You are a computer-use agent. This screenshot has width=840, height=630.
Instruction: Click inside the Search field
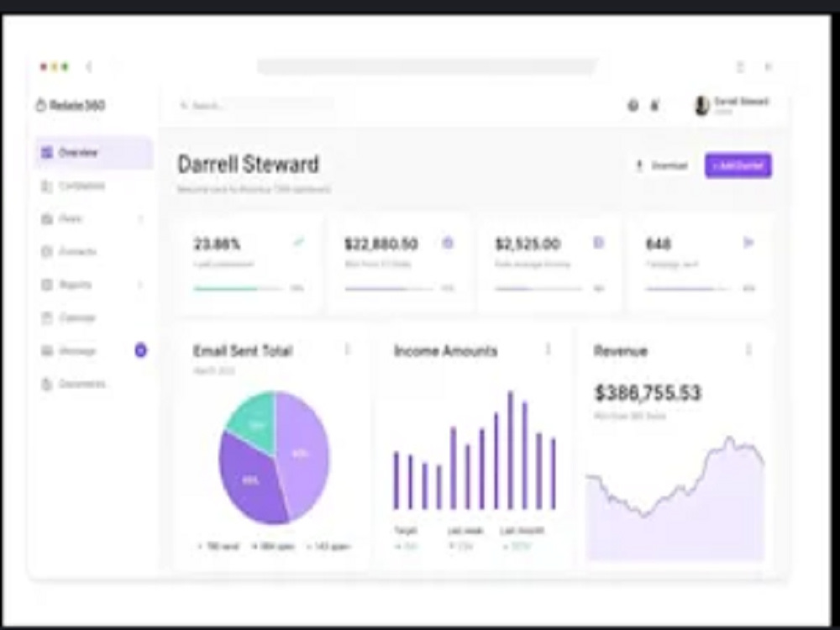pyautogui.click(x=255, y=106)
